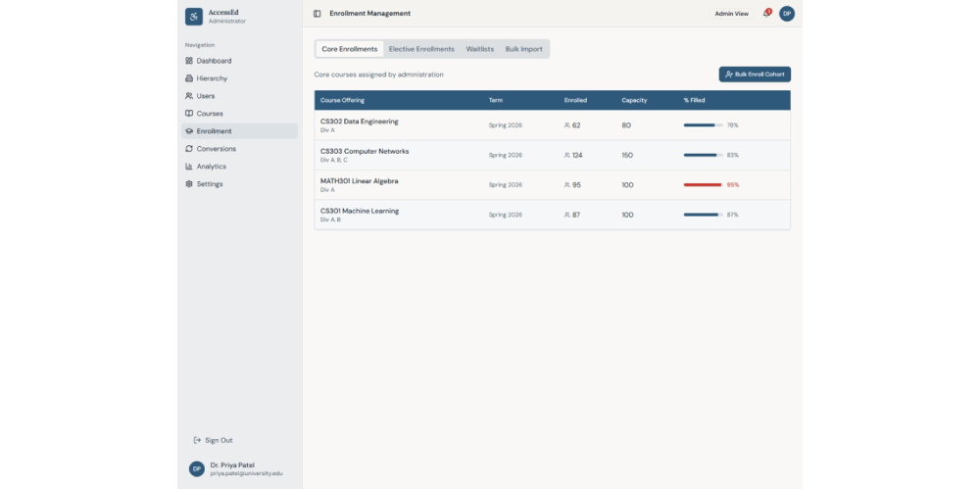980x489 pixels.
Task: Click the DP avatar in header
Action: 787,14
